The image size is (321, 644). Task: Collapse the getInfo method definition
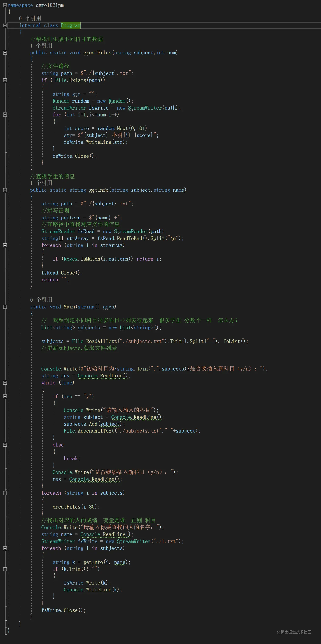pos(5,190)
